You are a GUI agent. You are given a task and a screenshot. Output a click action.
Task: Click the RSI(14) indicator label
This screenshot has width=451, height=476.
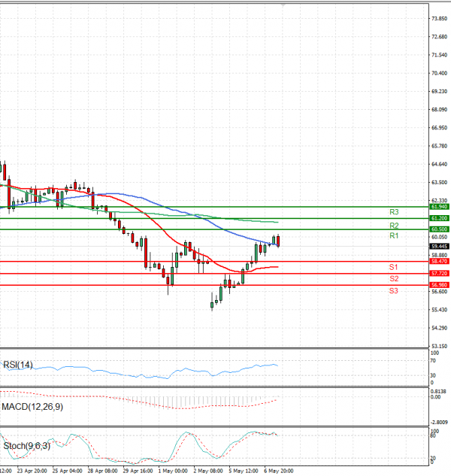[x=17, y=365]
